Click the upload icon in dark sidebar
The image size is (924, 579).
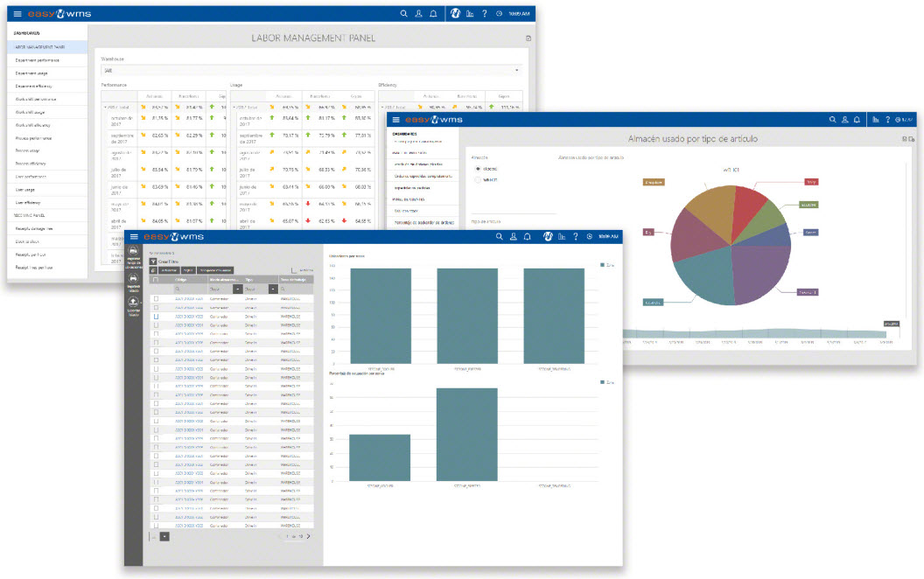134,302
